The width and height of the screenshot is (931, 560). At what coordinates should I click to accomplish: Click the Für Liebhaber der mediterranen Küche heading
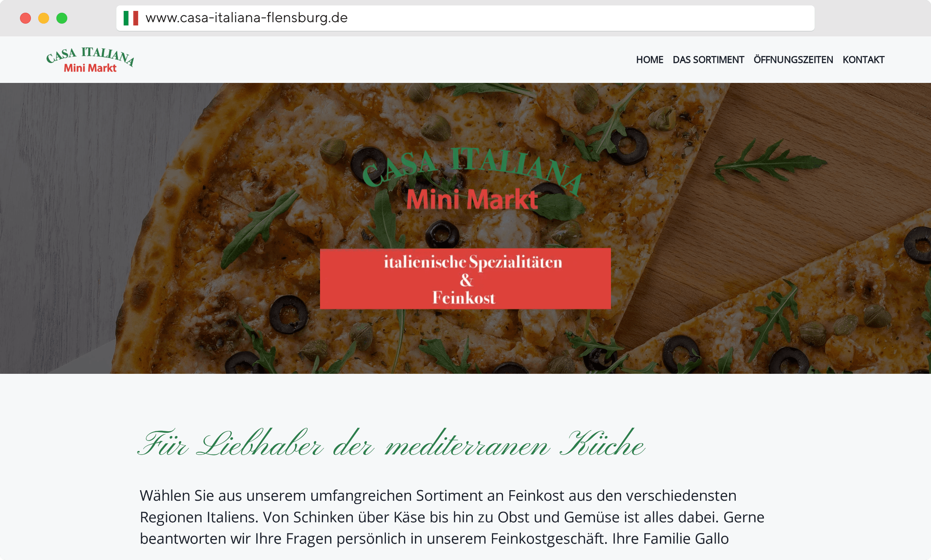point(391,443)
